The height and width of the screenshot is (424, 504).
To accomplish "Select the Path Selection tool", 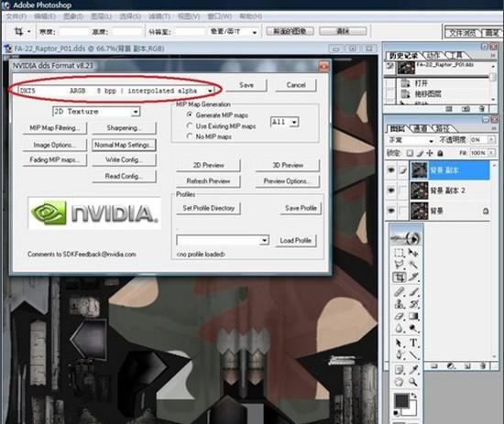I will click(399, 343).
